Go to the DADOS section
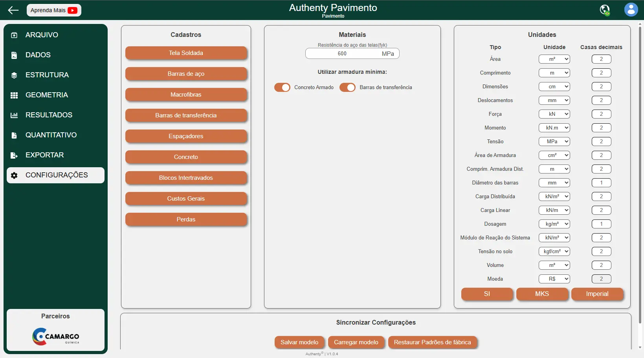 tap(55, 55)
